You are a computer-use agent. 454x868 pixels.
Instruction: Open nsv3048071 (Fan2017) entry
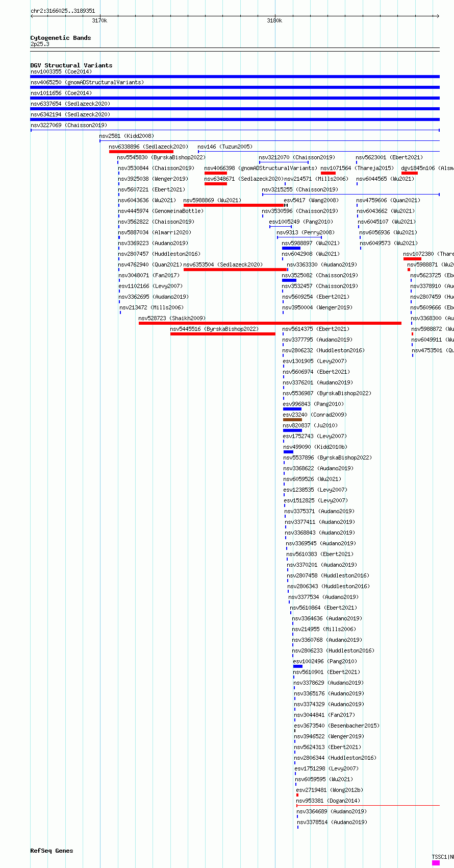149,275
